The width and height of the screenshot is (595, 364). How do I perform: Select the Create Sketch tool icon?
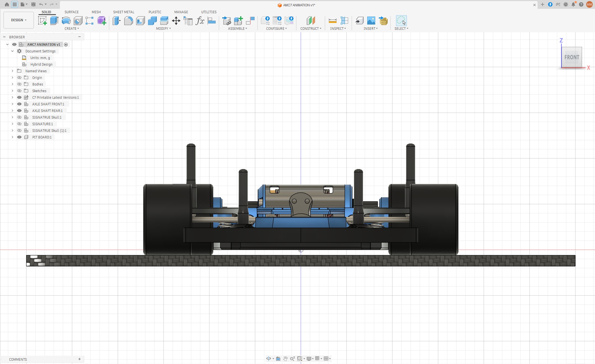[42, 21]
